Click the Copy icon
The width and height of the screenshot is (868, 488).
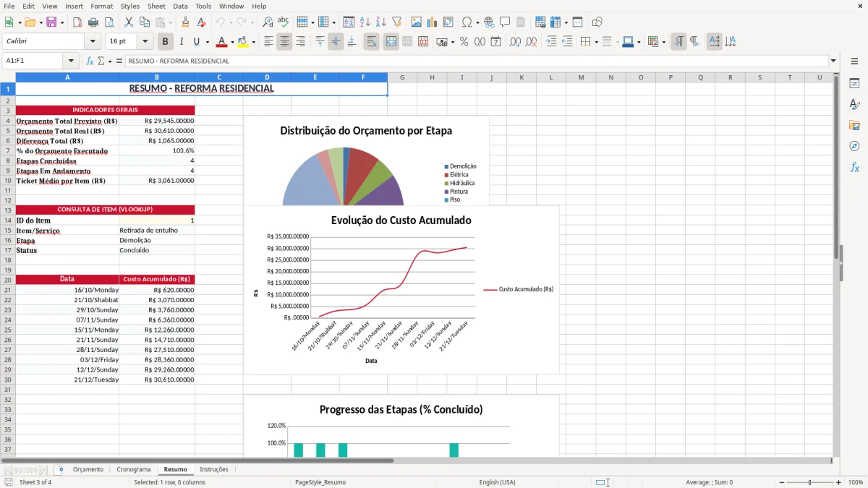coord(144,22)
